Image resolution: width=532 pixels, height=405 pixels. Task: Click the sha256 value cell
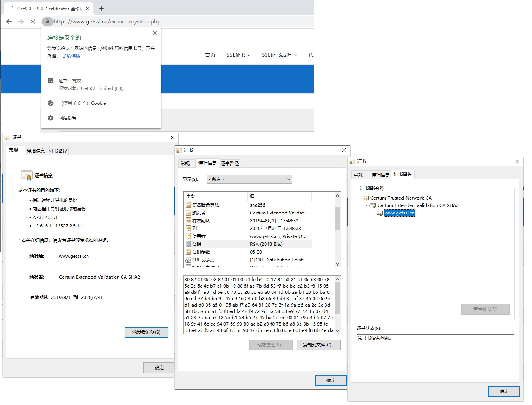(257, 205)
